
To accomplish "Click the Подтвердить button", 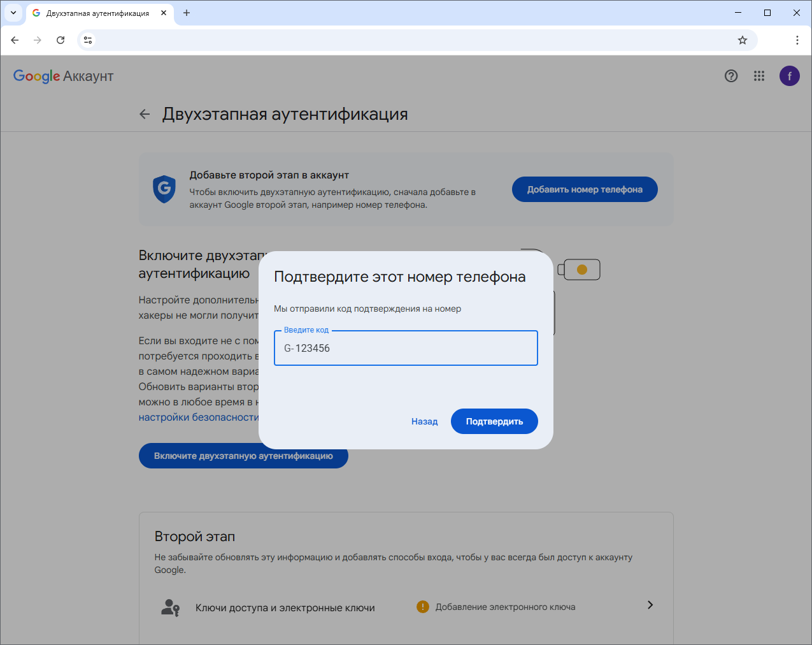I will pos(494,421).
